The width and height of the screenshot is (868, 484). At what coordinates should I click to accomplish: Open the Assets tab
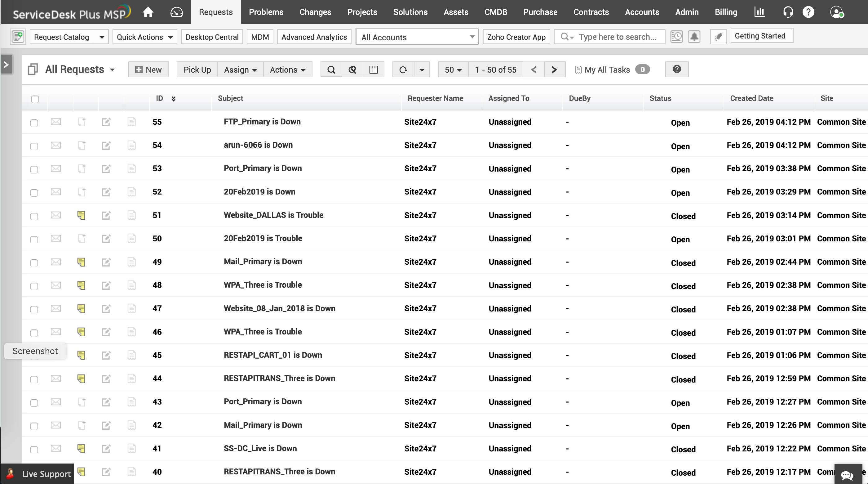pos(456,12)
